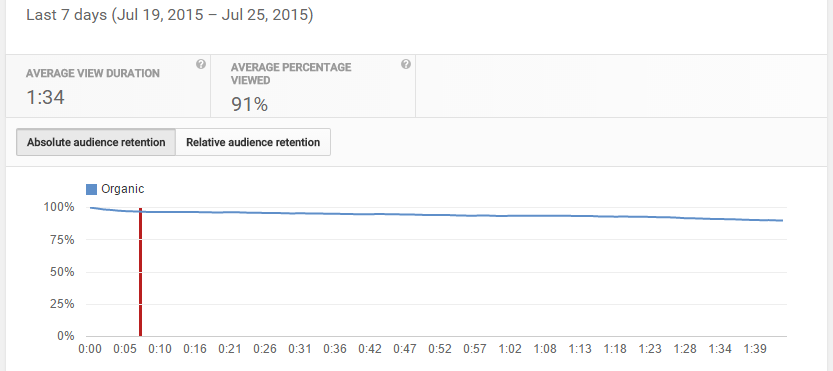
Task: Click the red vertical playhead marker
Action: [140, 272]
